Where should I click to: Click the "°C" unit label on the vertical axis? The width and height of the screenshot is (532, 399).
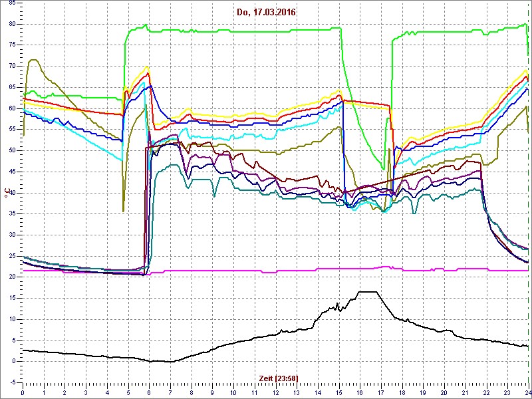click(x=7, y=193)
